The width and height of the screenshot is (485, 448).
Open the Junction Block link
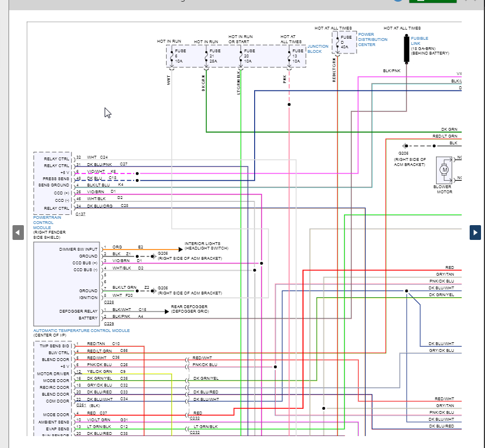[318, 49]
